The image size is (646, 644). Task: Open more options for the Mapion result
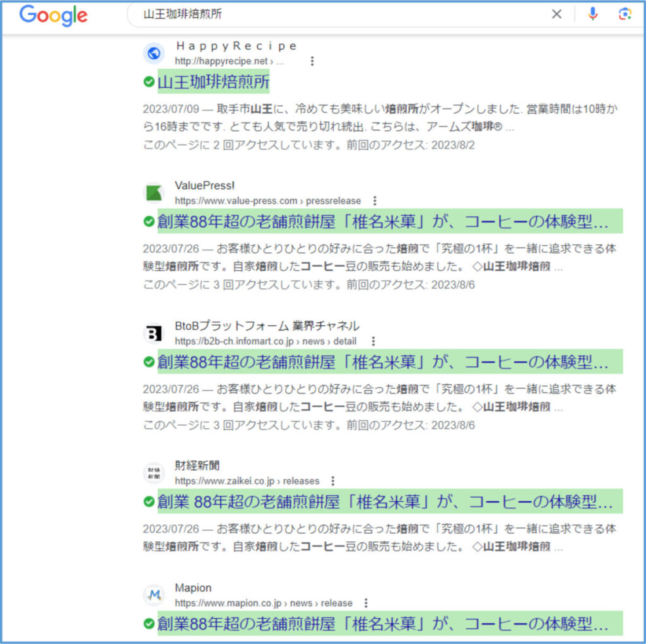pyautogui.click(x=366, y=603)
